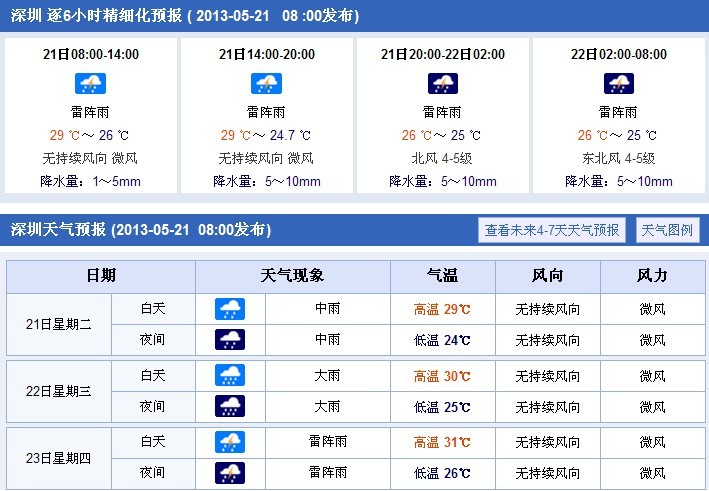Click 21日星期二 night moderate rain icon
The width and height of the screenshot is (709, 491).
pos(230,340)
